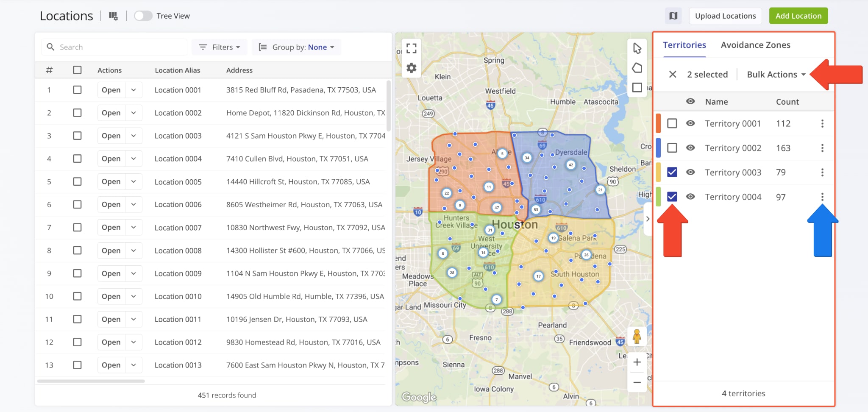Hide Territory 0001 using eye icon

coord(690,123)
